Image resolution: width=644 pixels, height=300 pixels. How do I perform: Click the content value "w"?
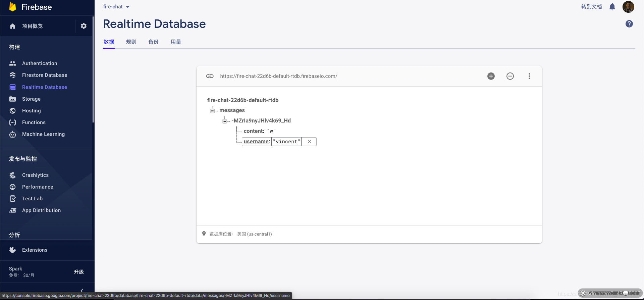point(271,131)
